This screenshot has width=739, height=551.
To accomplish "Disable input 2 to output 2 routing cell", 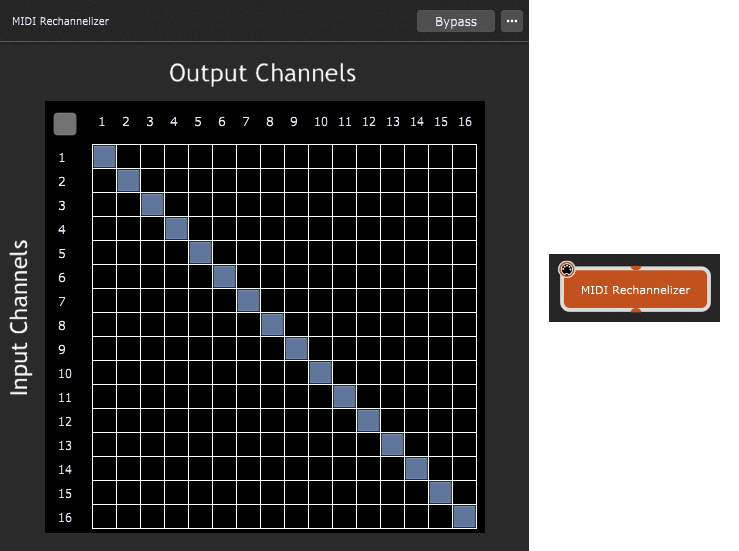I will (x=129, y=181).
